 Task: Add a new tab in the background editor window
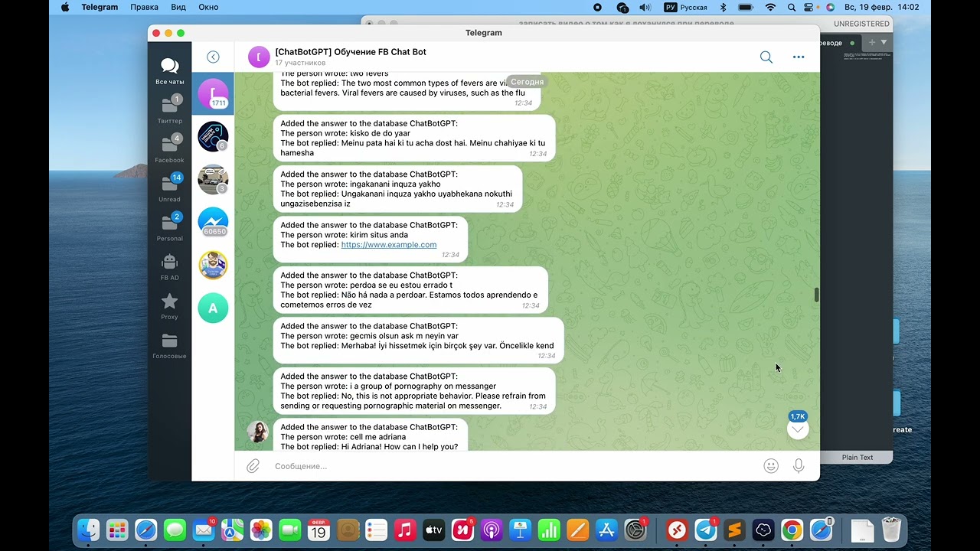coord(871,43)
